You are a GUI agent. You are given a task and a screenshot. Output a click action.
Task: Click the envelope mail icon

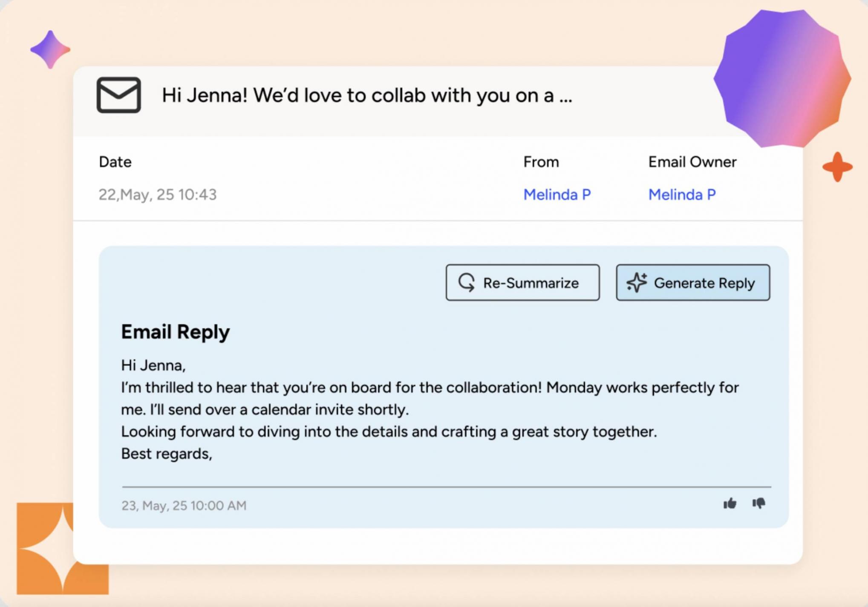pyautogui.click(x=118, y=95)
